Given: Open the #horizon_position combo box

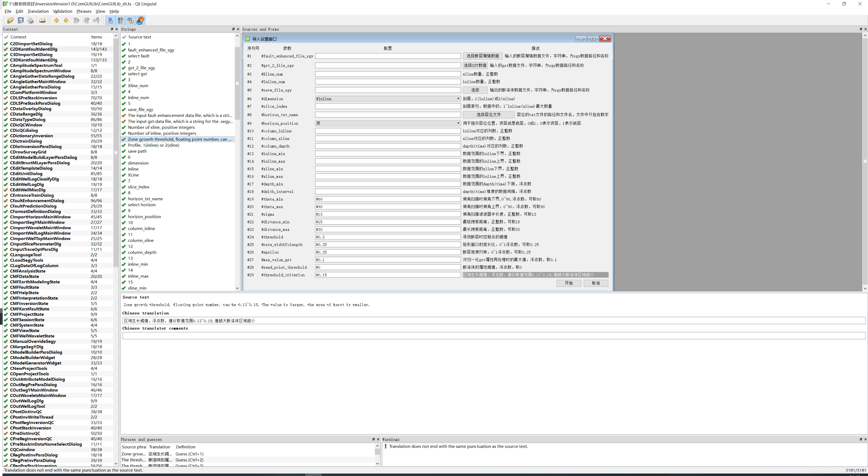Looking at the screenshot, I should (x=388, y=123).
